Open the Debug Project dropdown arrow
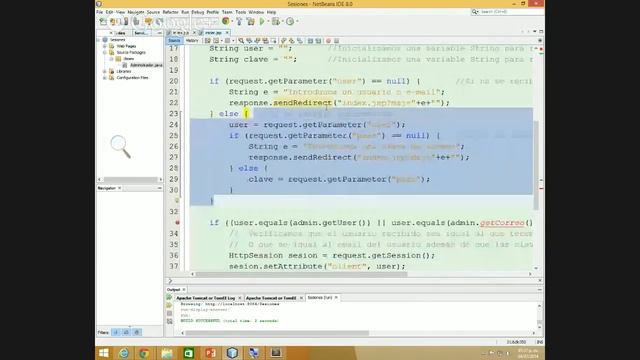The image size is (640, 360). [x=282, y=21]
